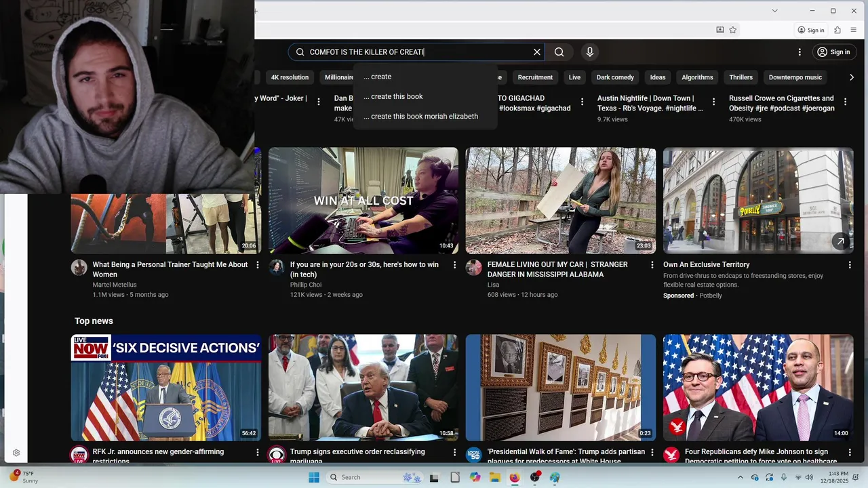
Task: Open Potbelly storefront ad thumbnail
Action: pos(758,201)
